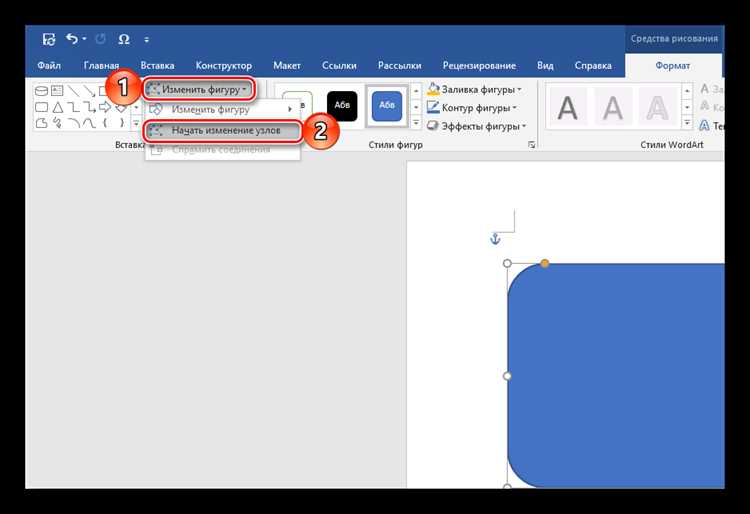Open Стили фигур dialog launcher

(531, 145)
